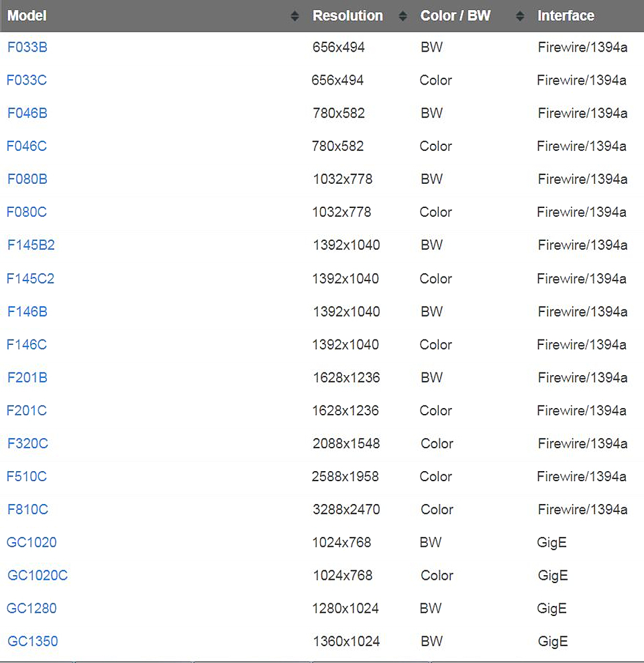Sort by Color / BW sort arrows
This screenshot has height=663, width=644.
click(x=520, y=16)
